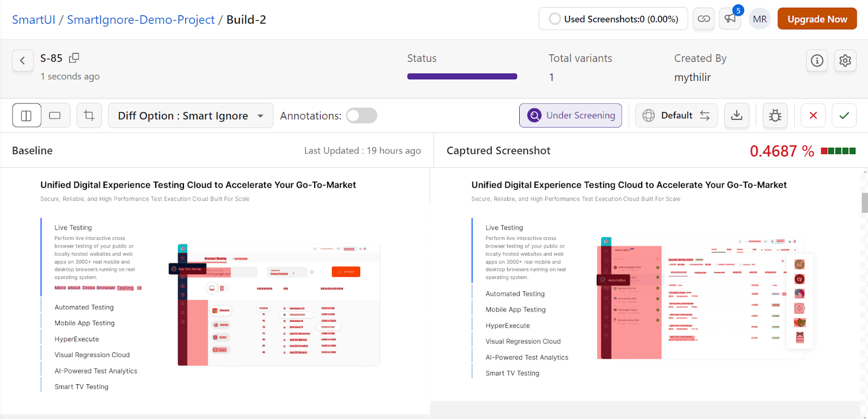Open the SmartIgnore-Demo-Project breadcrumb link
The height and width of the screenshot is (419, 868).
(x=141, y=20)
